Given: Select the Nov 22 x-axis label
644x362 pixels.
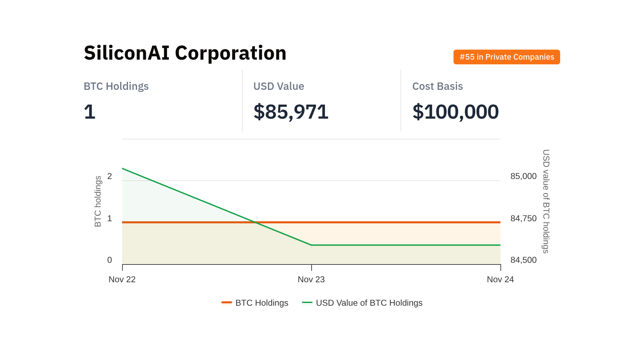Looking at the screenshot, I should [x=122, y=279].
